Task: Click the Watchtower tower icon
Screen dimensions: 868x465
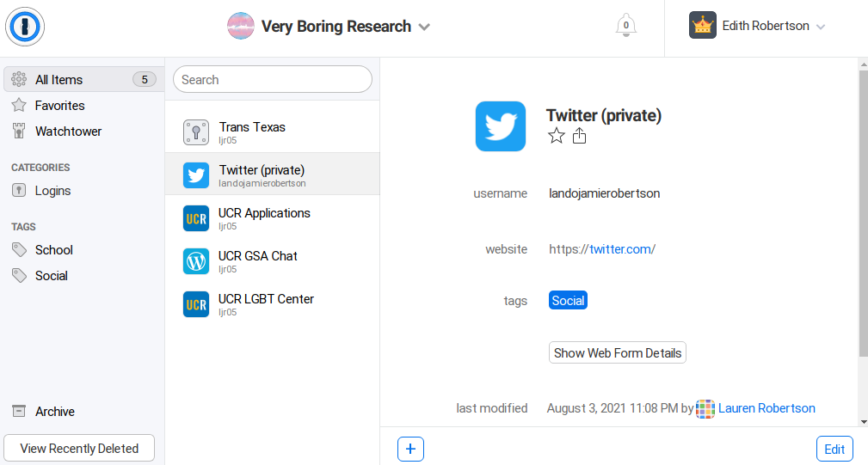Action: pos(19,131)
